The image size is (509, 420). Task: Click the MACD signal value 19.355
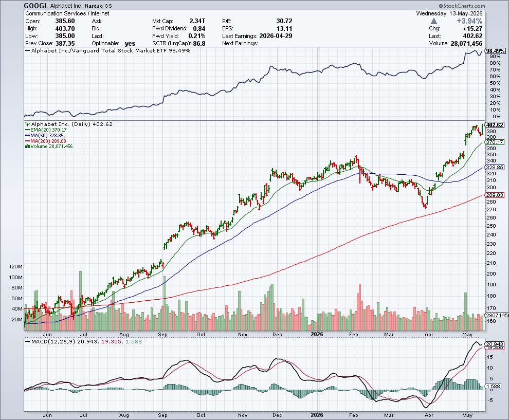coord(112,341)
